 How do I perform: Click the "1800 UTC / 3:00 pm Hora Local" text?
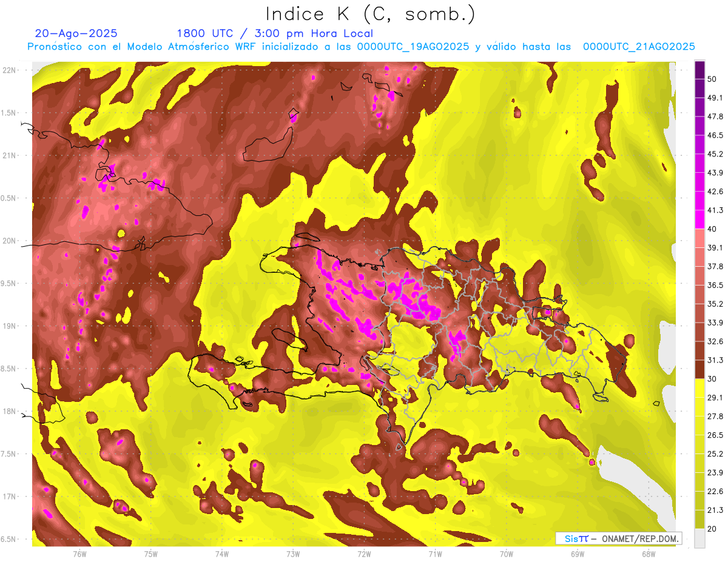(275, 33)
